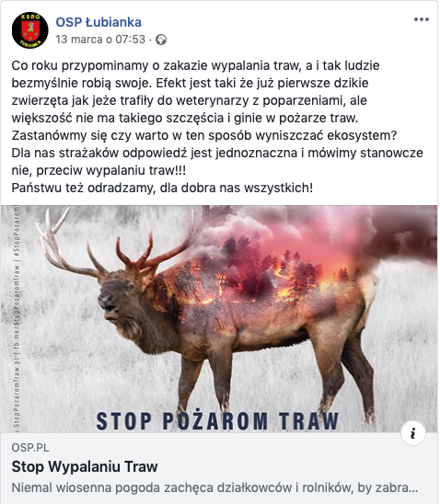Click the OSP.PL source domain label
The width and height of the screenshot is (440, 504).
pos(30,447)
